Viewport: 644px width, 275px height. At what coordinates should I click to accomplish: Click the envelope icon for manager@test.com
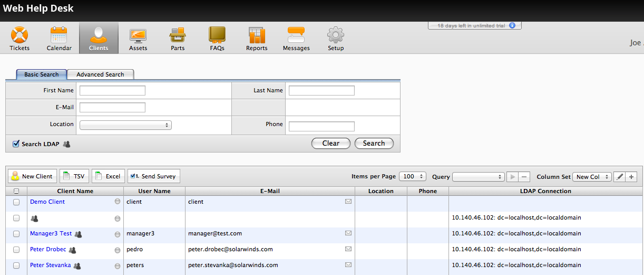[348, 233]
